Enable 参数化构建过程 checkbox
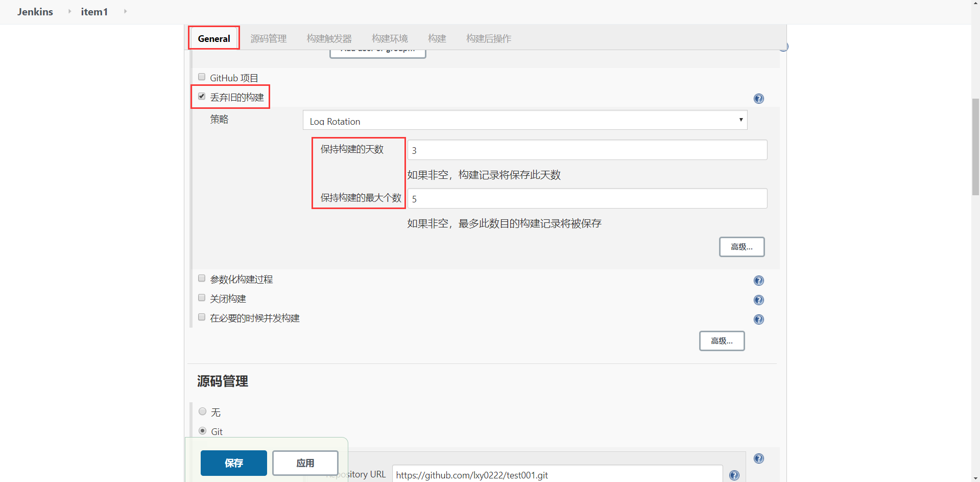This screenshot has width=980, height=482. coord(202,278)
